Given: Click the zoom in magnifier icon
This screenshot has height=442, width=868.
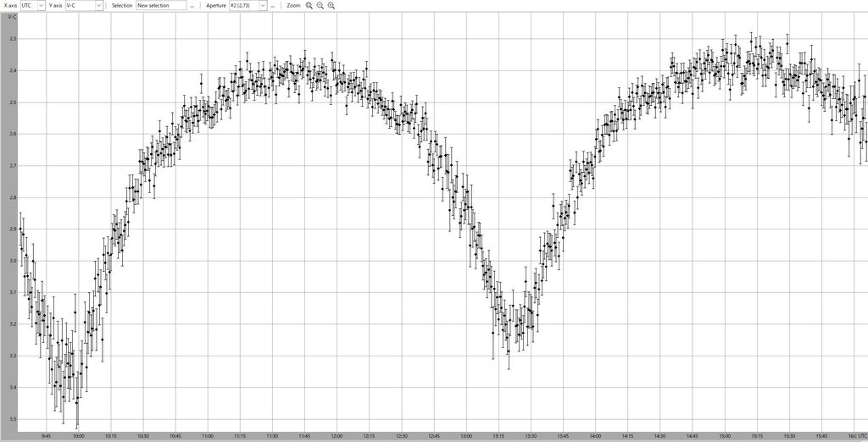Looking at the screenshot, I should [x=331, y=5].
